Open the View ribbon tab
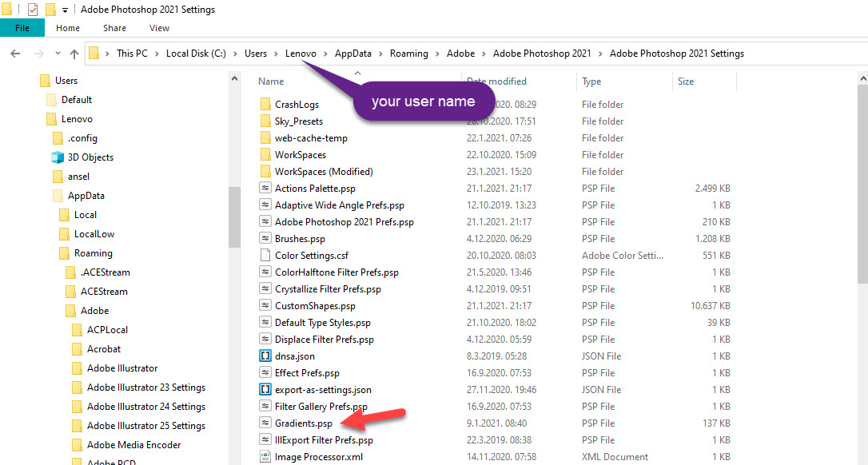The image size is (868, 465). point(159,28)
